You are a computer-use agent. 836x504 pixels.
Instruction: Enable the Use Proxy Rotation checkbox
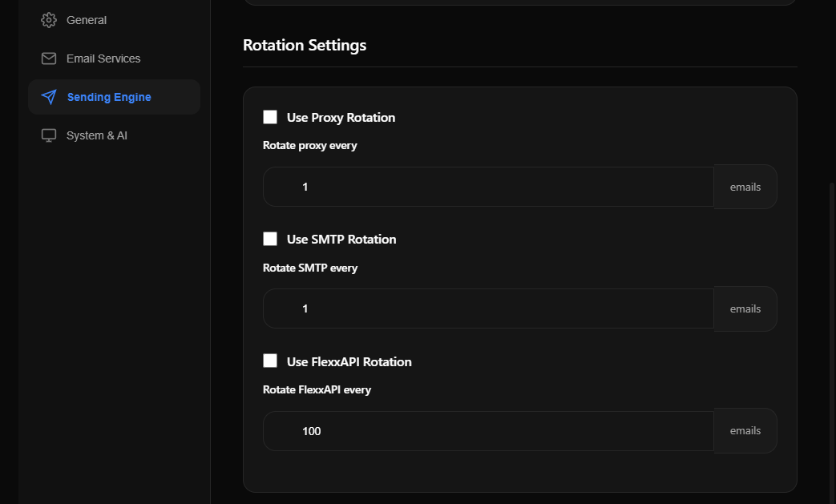270,116
